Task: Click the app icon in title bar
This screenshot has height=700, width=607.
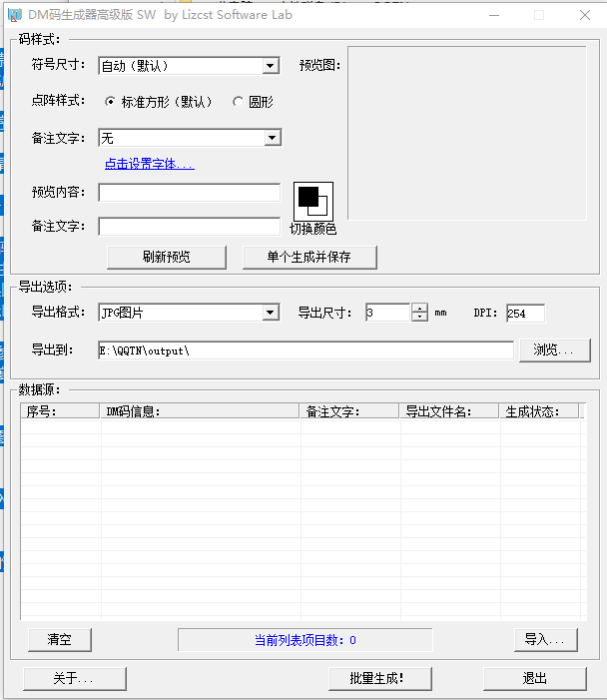Action: pyautogui.click(x=15, y=15)
